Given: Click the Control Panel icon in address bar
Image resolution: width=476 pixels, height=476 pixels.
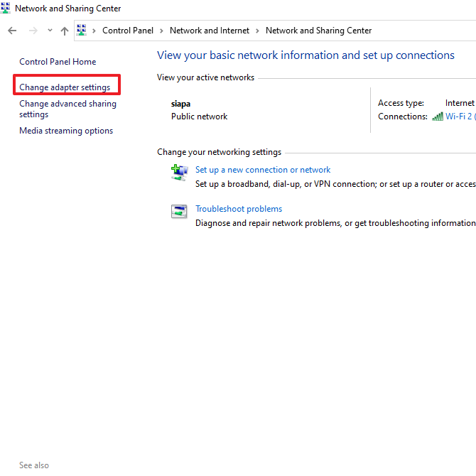Looking at the screenshot, I should [82, 31].
